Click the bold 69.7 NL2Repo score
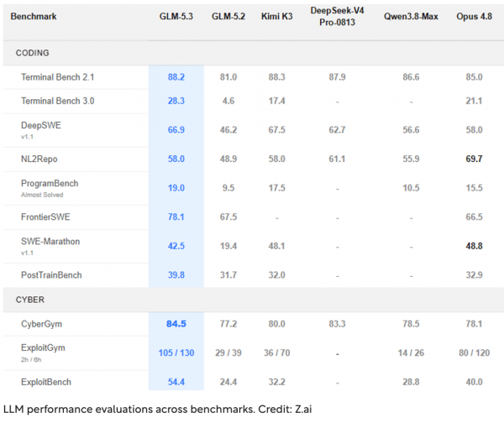 pos(474,159)
